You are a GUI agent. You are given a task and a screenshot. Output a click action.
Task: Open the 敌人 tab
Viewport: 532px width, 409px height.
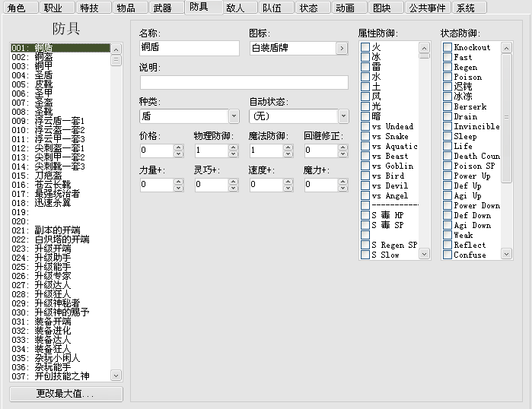tap(240, 8)
